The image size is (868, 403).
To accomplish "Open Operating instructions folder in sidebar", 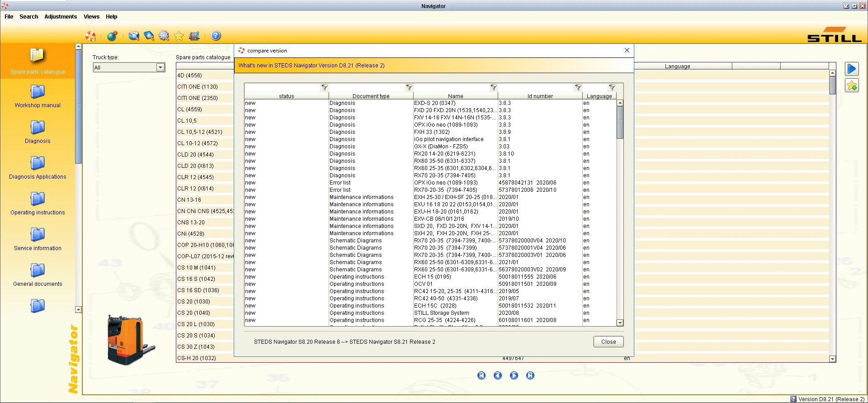I will [x=38, y=204].
